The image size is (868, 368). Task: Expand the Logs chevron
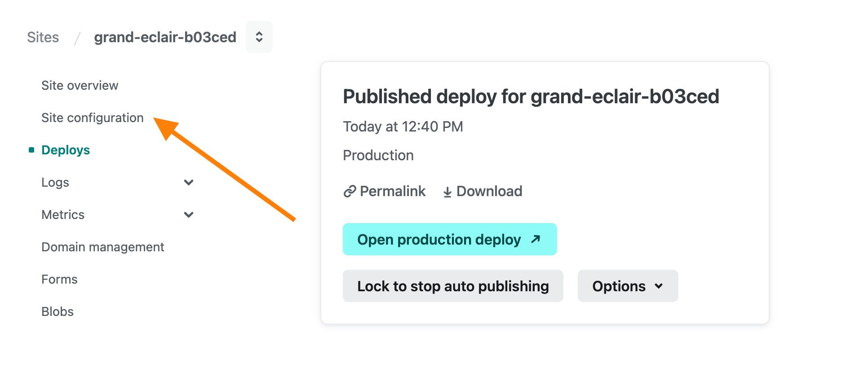tap(189, 183)
